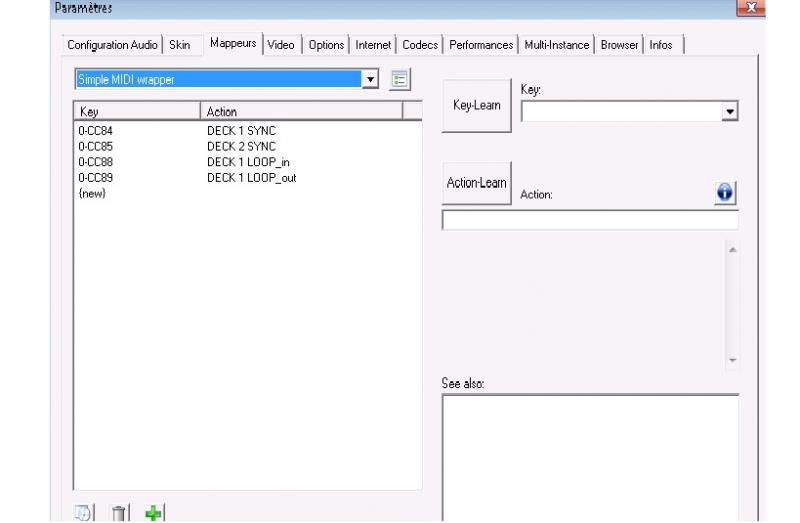Select the (new) entry in mapping list

coord(92,193)
